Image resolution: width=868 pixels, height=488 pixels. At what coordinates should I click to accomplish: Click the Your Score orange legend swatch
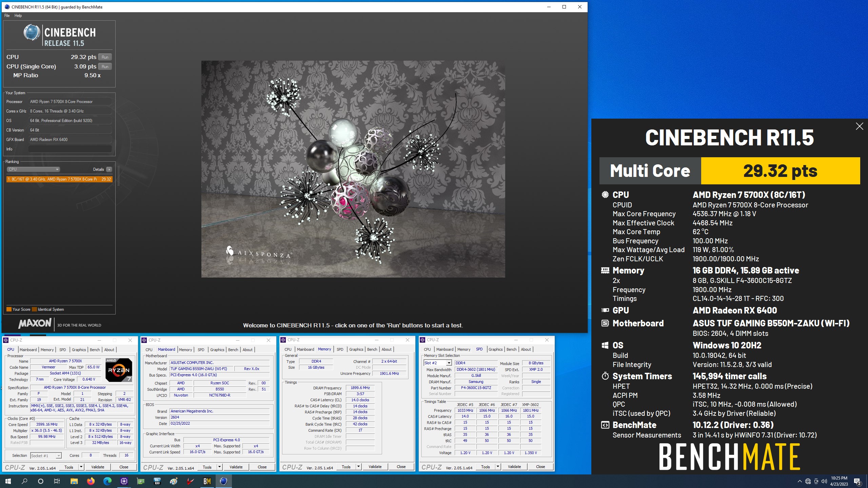(x=9, y=309)
